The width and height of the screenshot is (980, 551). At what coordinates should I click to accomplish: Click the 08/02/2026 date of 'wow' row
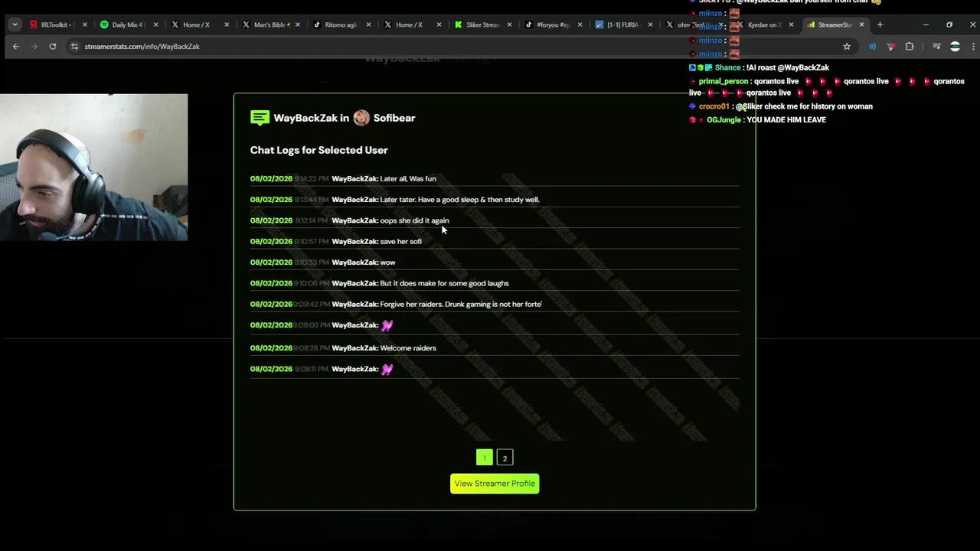coord(271,262)
